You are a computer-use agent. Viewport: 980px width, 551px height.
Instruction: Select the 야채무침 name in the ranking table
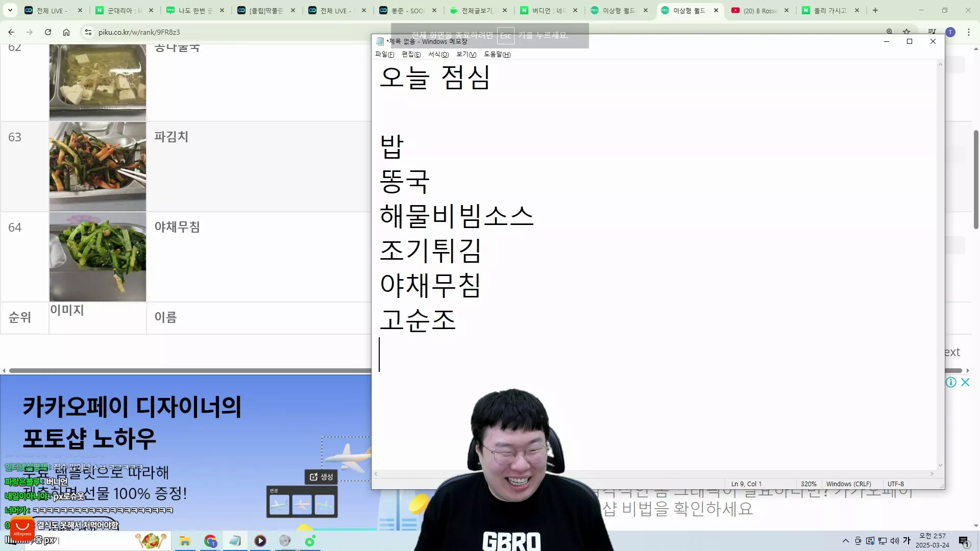(x=177, y=227)
